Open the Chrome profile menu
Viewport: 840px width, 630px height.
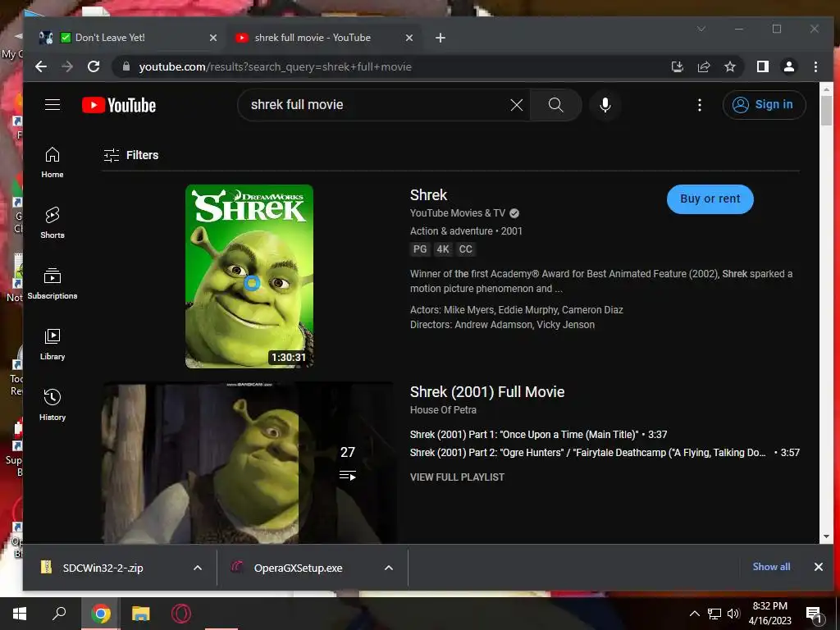[789, 67]
